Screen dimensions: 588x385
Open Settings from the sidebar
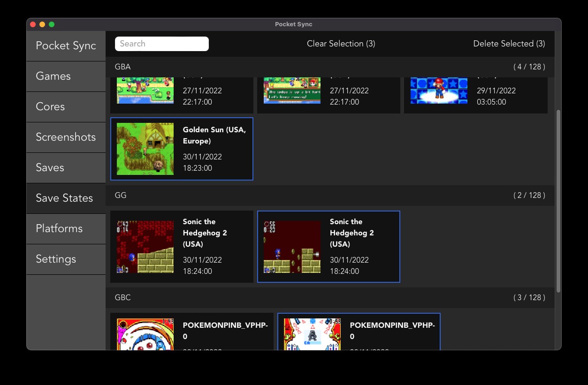tap(66, 259)
